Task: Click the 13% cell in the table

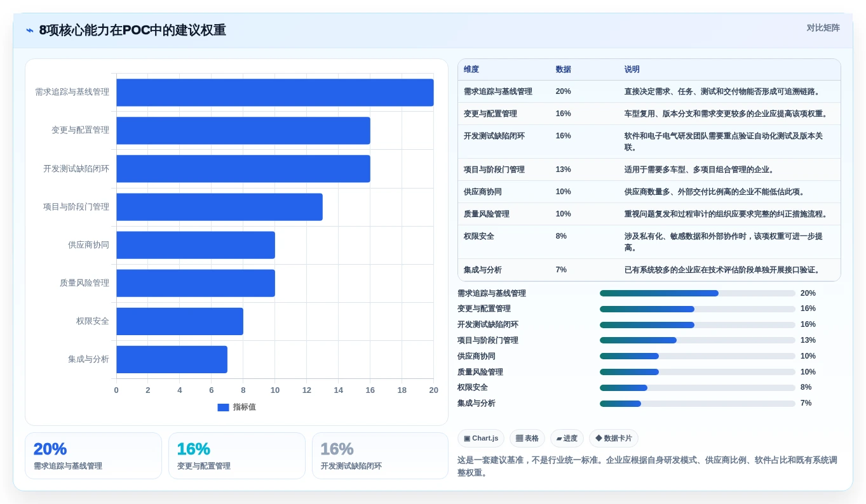Action: pos(563,169)
